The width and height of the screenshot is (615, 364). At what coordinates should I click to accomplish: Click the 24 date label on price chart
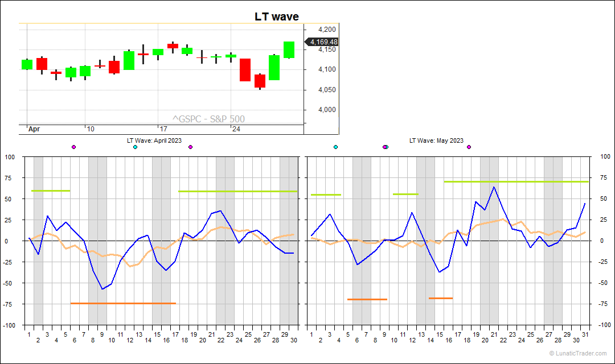click(236, 129)
